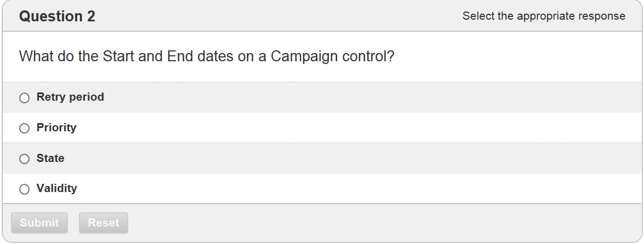Click empty area of Priority answer row

coord(356,128)
